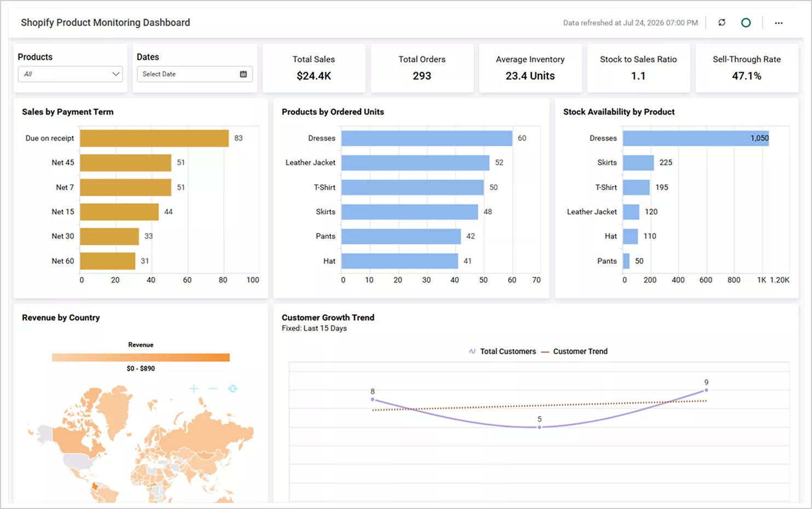This screenshot has width=812, height=509.
Task: Click Dresses bar in Products by Ordered Units
Action: 427,138
